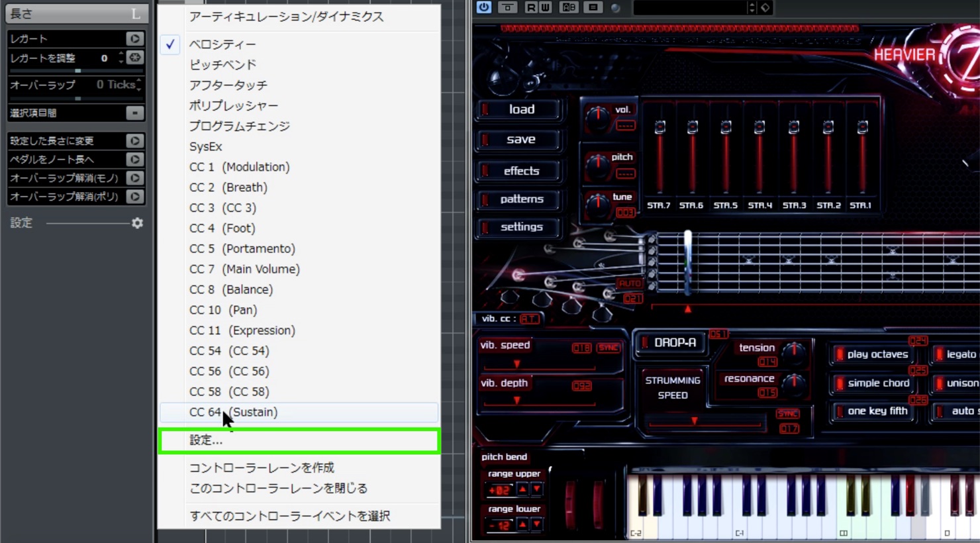Enable Write automation W button

[546, 7]
